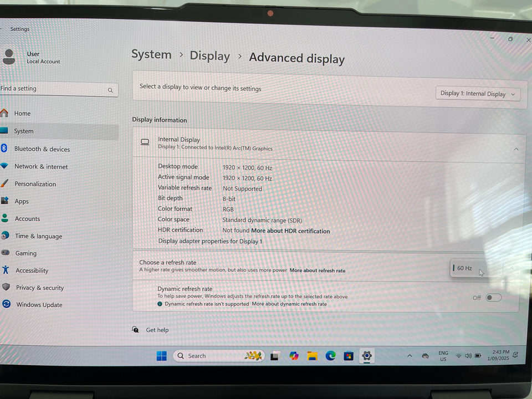Open the Display 1: Internal Display selector
This screenshot has height=399, width=532.
tap(477, 94)
